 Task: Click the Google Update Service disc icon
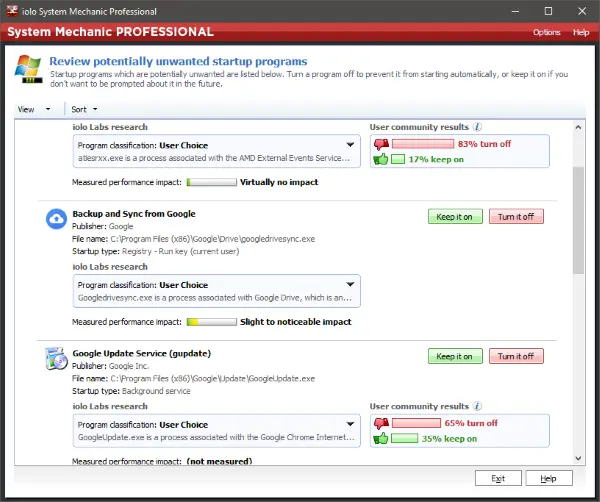56,359
